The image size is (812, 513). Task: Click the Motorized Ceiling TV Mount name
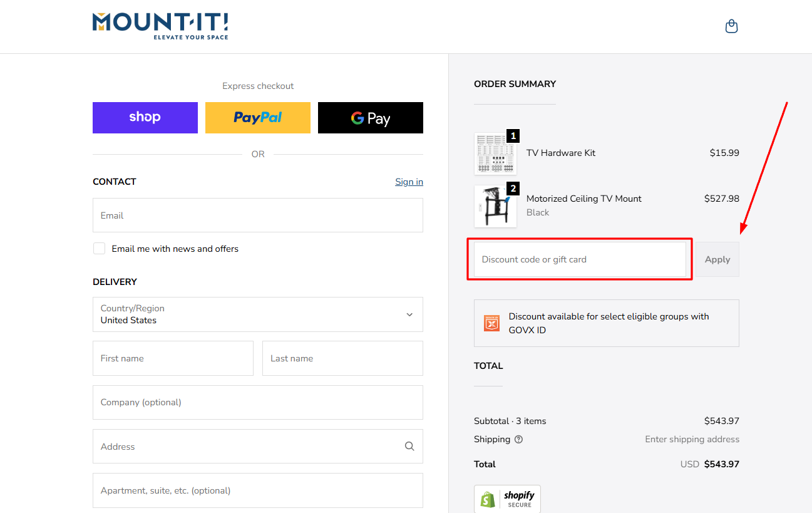coord(584,199)
